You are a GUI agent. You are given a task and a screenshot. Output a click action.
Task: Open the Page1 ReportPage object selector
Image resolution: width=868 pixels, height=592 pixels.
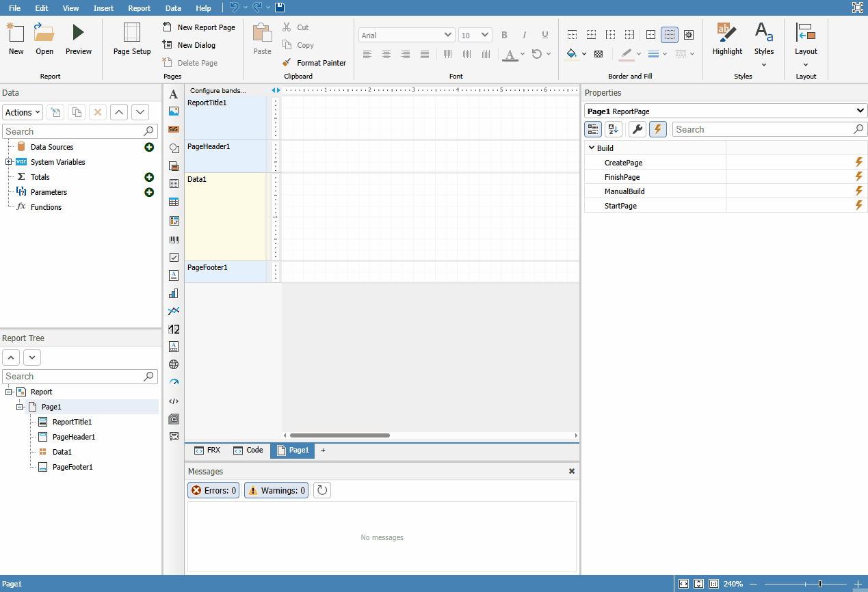tap(725, 111)
